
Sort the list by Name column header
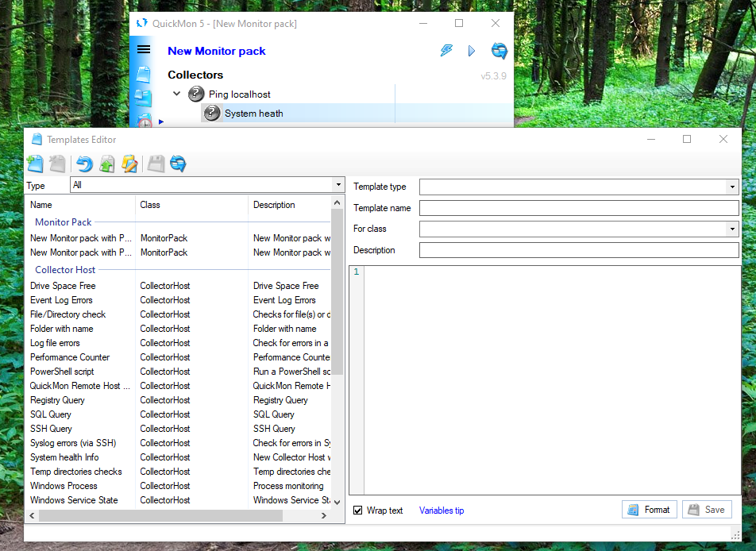[81, 205]
